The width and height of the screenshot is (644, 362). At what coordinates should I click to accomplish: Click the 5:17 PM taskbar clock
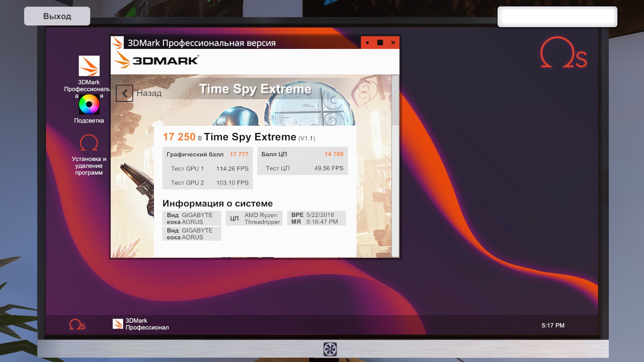pos(553,325)
